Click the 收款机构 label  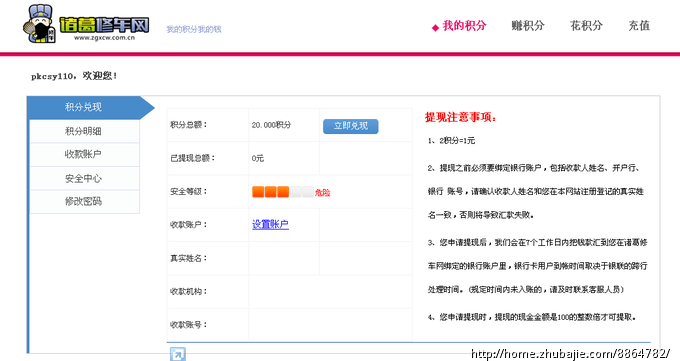point(189,292)
